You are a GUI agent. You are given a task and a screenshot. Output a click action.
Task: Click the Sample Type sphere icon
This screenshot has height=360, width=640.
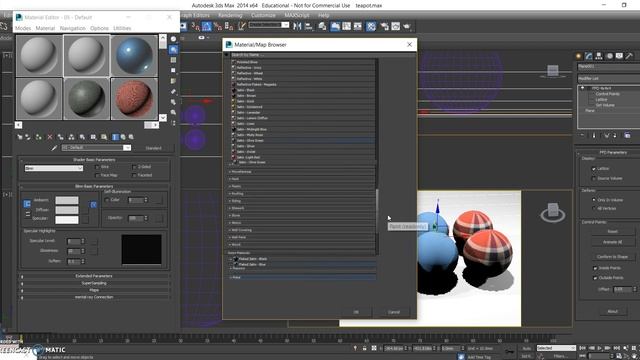point(173,39)
